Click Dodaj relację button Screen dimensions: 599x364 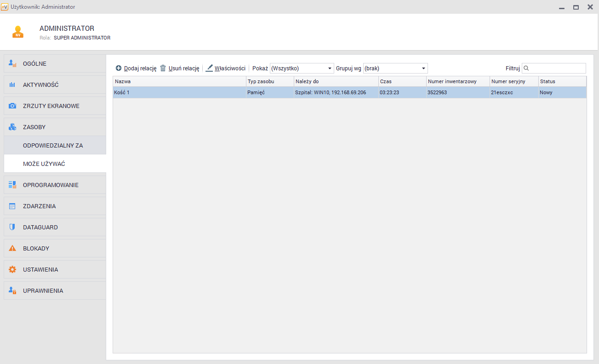click(x=136, y=68)
